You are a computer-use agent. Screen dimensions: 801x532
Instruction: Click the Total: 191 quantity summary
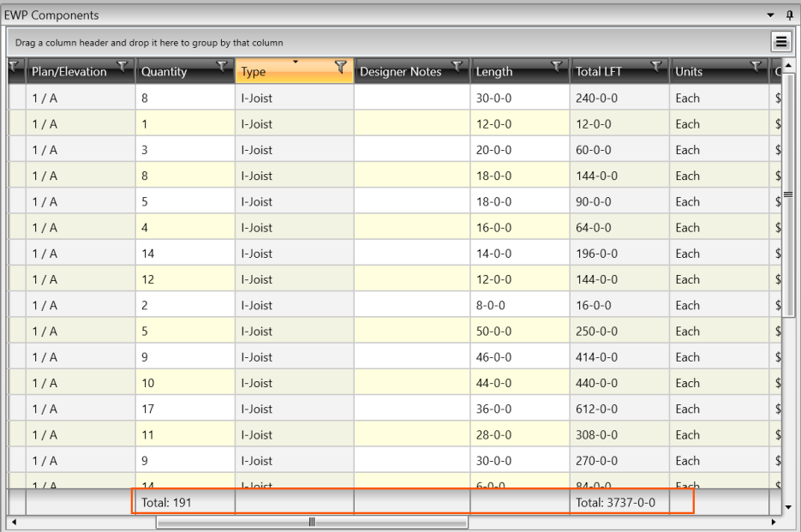166,502
